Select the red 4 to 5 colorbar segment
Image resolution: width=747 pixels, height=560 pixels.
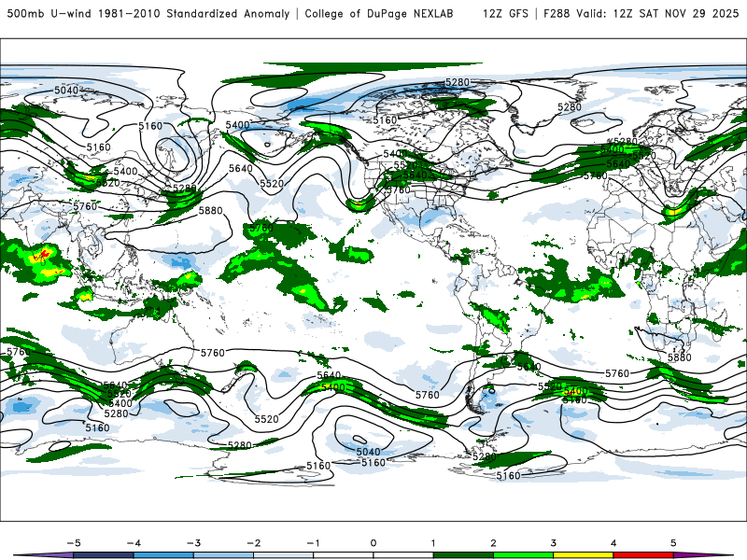tap(643, 555)
